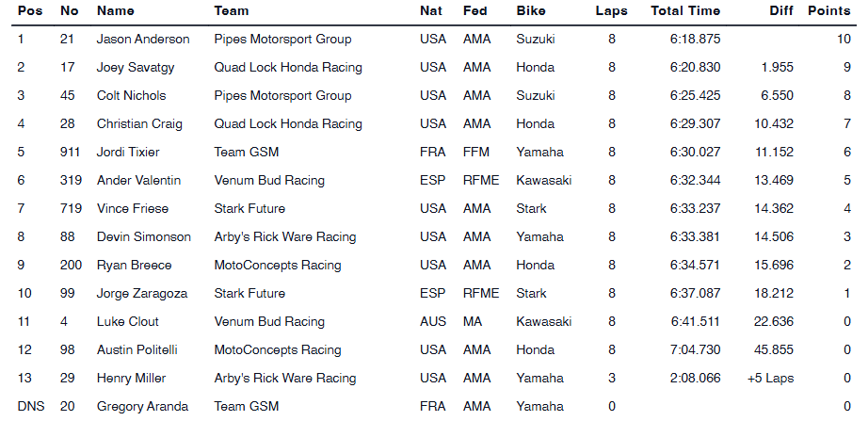Select rider name Joey Savatgy
Screen dimensions: 868x421
point(137,68)
